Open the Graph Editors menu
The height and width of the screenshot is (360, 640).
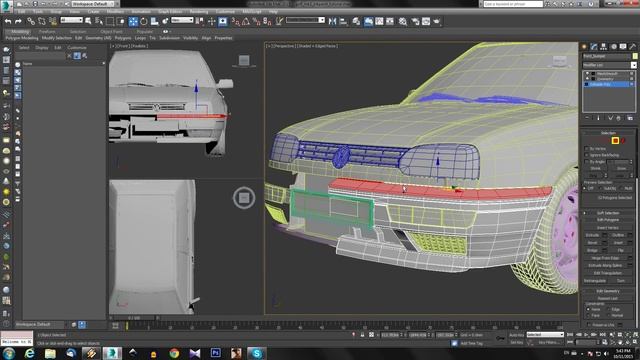pos(170,12)
